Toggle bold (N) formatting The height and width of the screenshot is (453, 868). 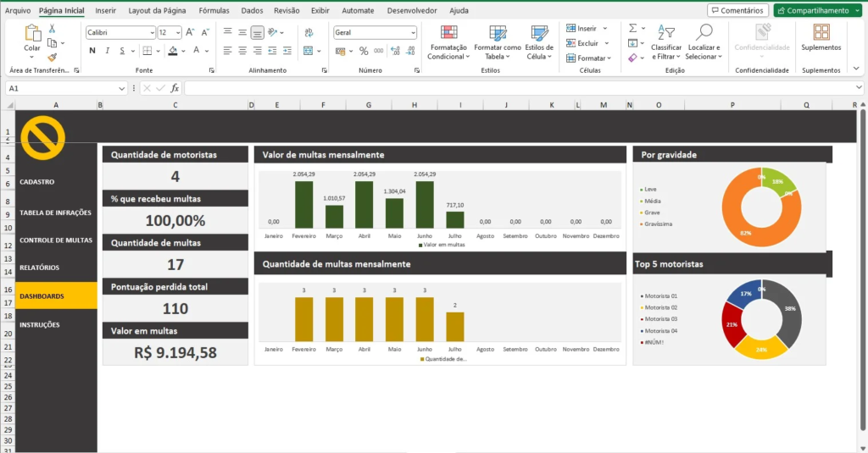(92, 51)
